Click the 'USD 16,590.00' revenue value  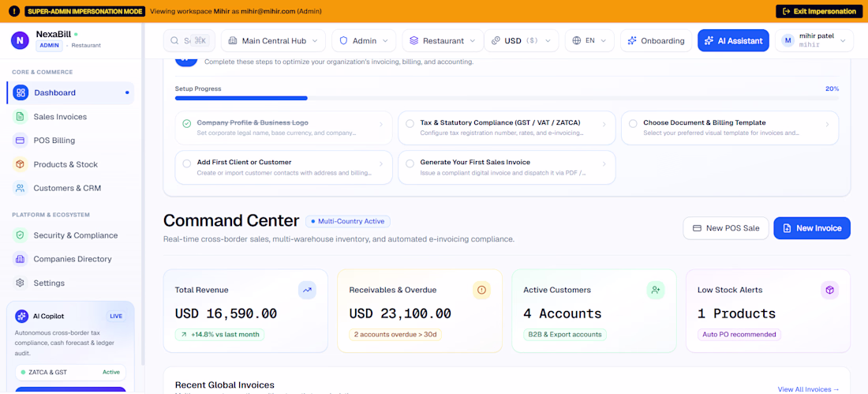pos(226,313)
